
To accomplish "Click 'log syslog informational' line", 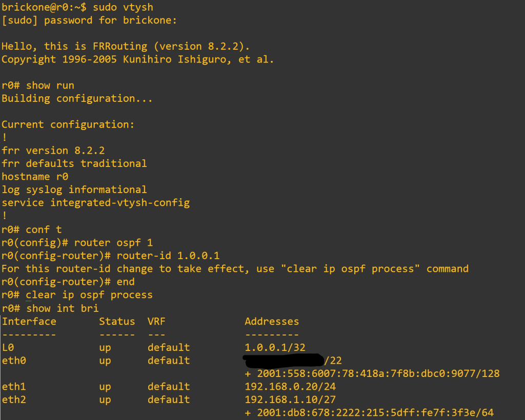I will point(74,190).
